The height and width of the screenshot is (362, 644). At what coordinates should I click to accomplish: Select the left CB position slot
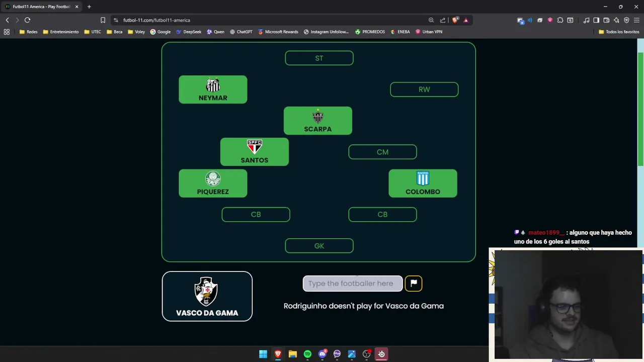(256, 215)
